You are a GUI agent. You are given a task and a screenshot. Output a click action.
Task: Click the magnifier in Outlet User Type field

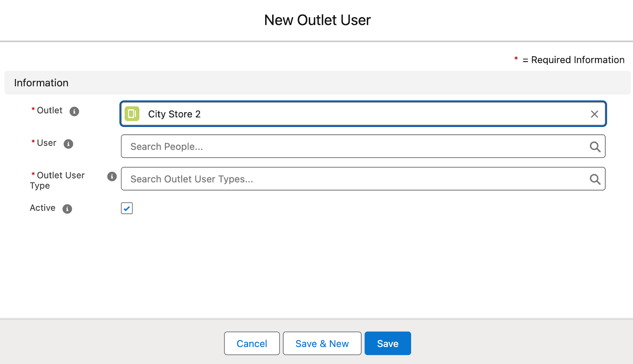point(595,179)
